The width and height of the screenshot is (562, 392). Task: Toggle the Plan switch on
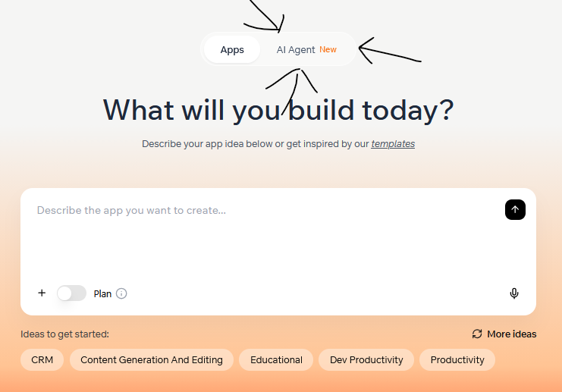click(x=72, y=293)
